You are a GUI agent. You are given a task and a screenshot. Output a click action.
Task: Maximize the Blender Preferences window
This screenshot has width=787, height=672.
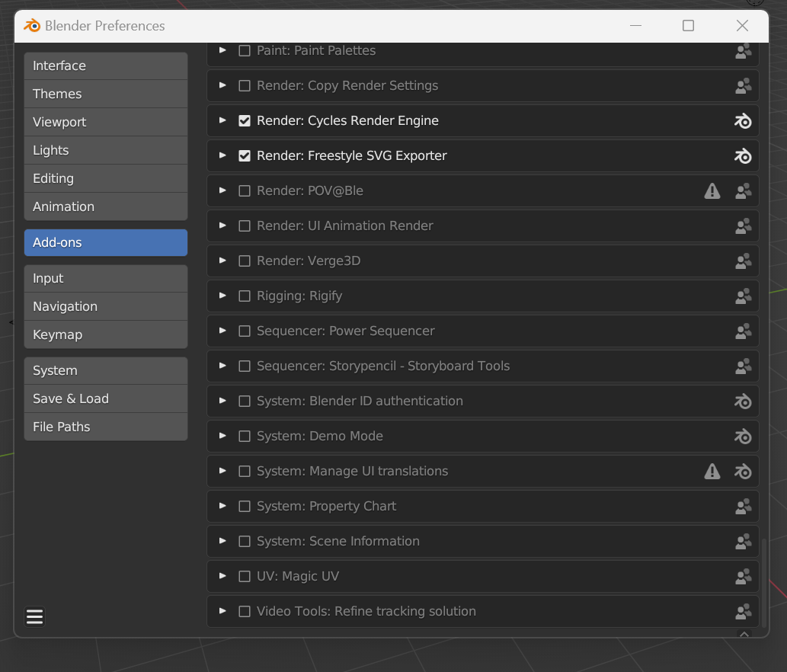688,26
